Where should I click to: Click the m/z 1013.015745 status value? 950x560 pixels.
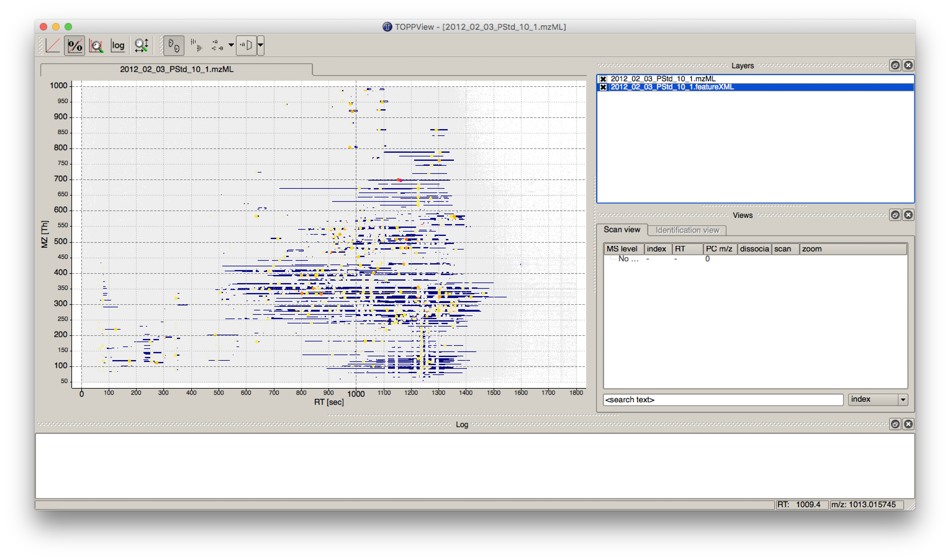[866, 505]
